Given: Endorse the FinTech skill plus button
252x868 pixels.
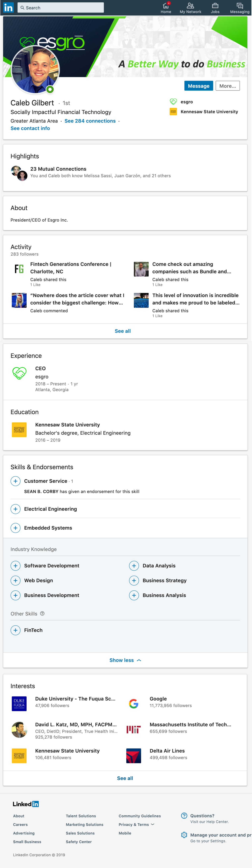Looking at the screenshot, I should click(x=15, y=630).
